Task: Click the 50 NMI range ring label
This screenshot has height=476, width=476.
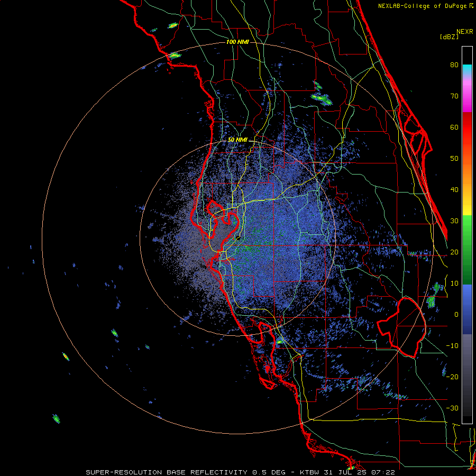Action: (x=237, y=140)
